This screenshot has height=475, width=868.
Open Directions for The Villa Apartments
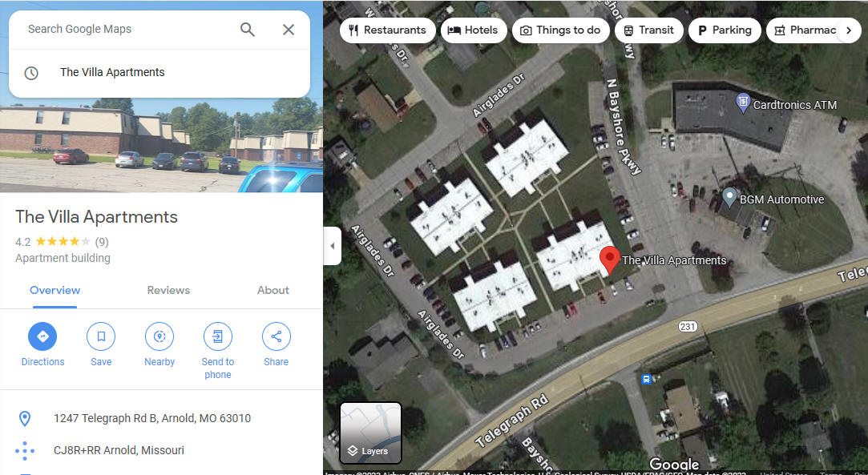coord(42,336)
